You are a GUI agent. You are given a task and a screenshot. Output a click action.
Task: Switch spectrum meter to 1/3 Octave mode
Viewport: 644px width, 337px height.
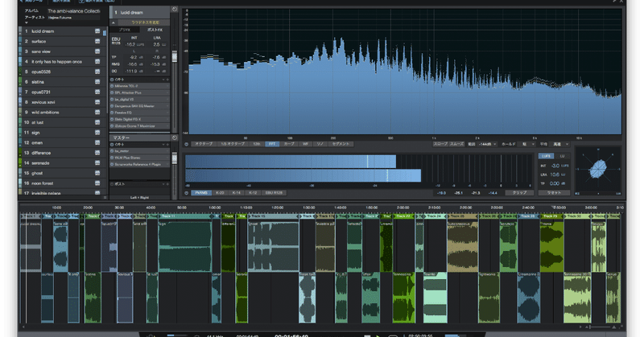(233, 145)
